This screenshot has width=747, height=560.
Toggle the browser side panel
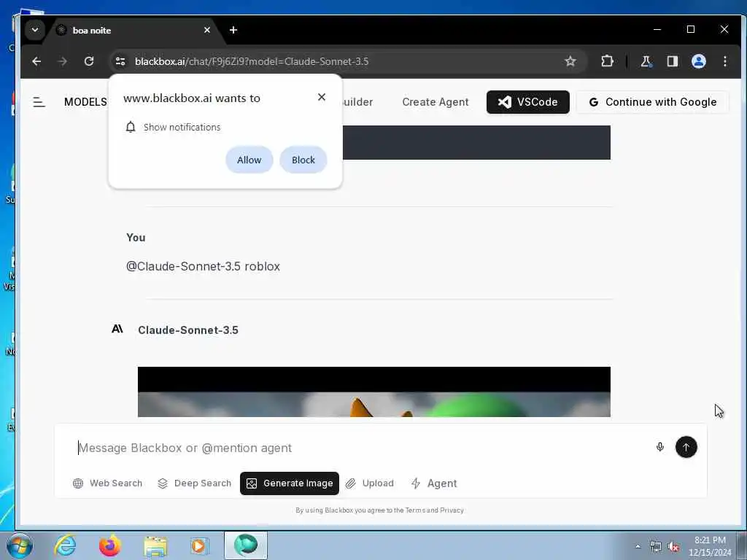tap(672, 61)
